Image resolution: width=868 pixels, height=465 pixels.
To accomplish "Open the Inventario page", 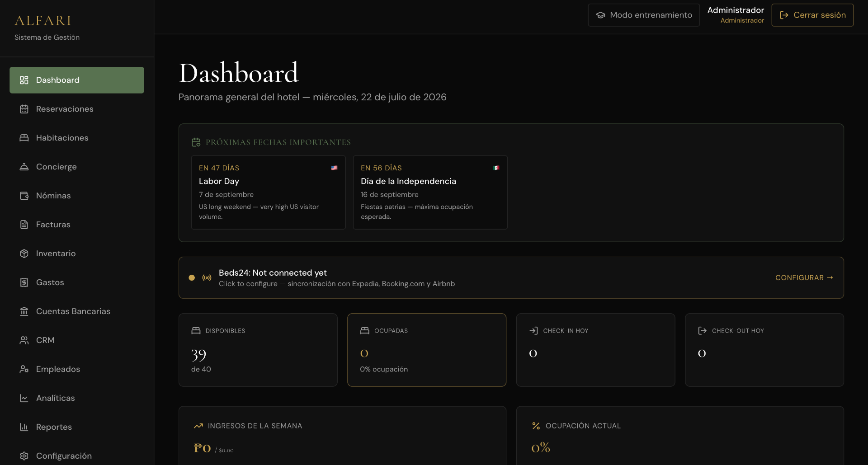I will (x=77, y=254).
